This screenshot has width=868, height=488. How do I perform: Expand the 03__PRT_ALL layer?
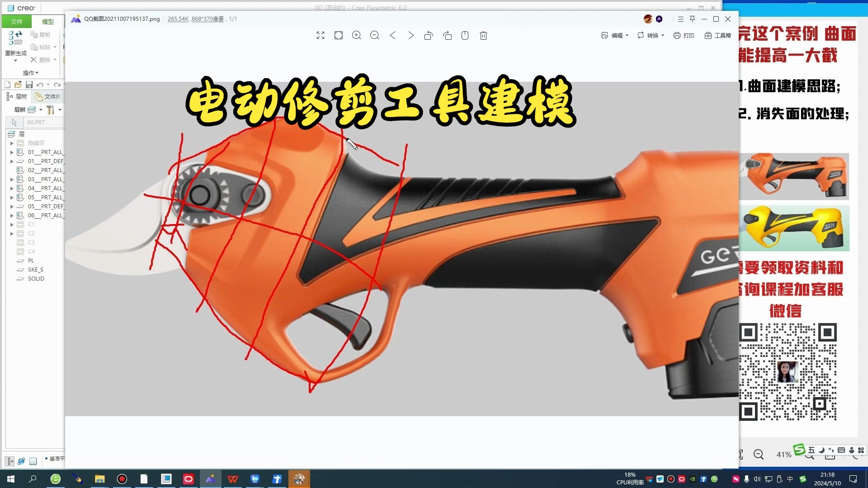[12, 179]
